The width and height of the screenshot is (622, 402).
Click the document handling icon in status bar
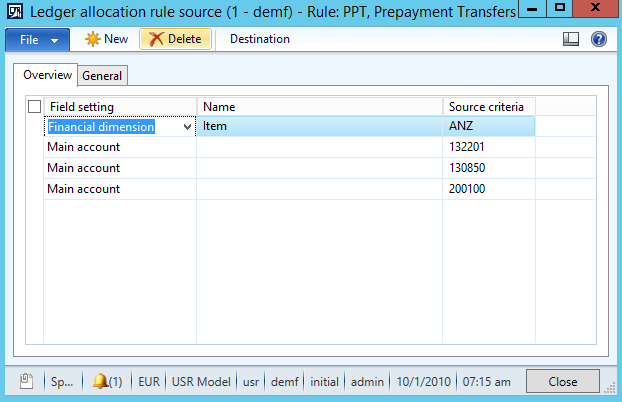(x=27, y=382)
